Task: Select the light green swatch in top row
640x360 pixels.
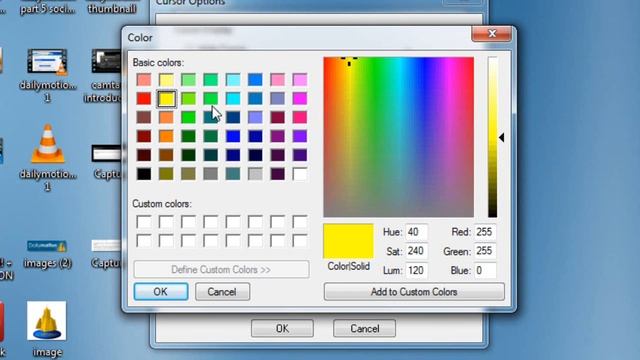Action: coord(188,80)
